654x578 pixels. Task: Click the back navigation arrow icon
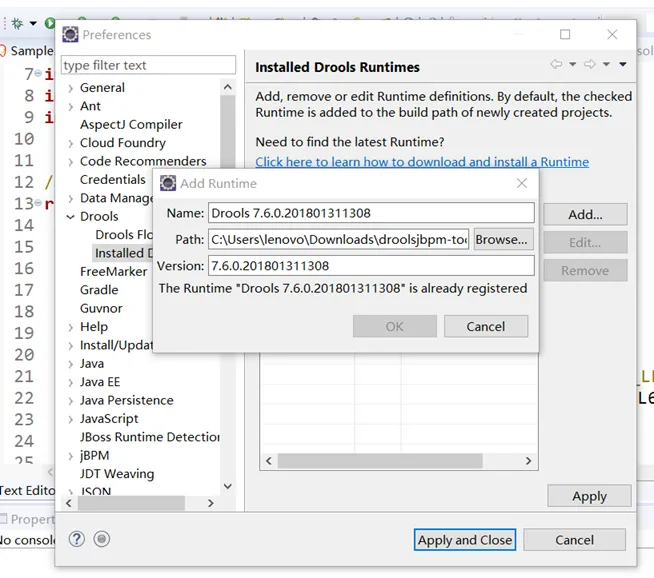click(x=556, y=64)
